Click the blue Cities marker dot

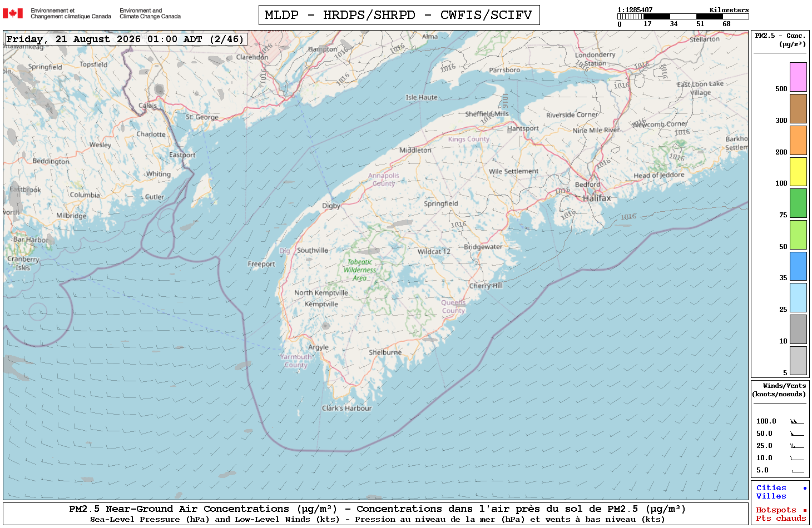coord(805,488)
